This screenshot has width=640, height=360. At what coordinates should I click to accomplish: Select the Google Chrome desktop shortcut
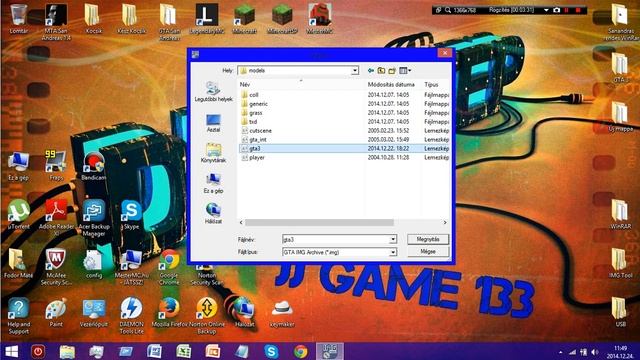coord(169,266)
